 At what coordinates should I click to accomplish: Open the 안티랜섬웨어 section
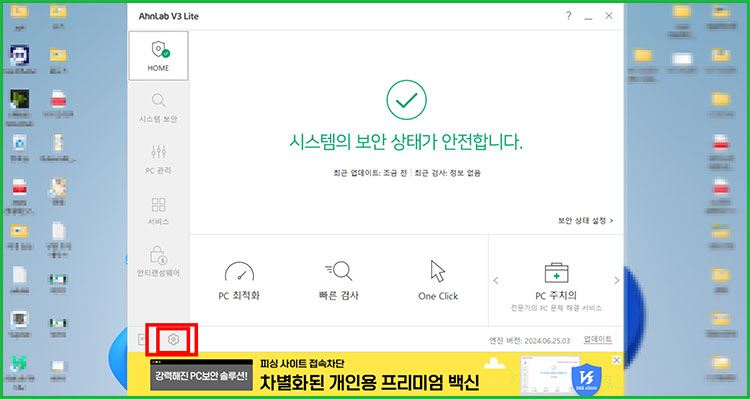158,262
